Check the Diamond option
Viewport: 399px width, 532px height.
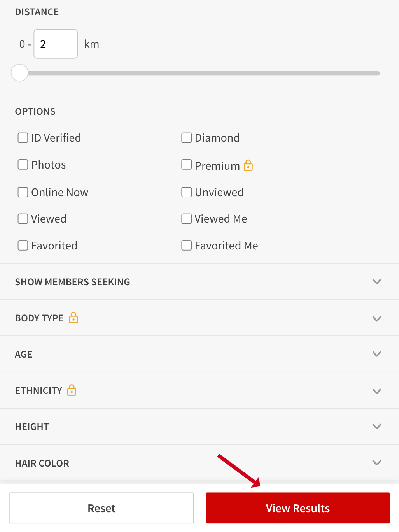tap(187, 138)
